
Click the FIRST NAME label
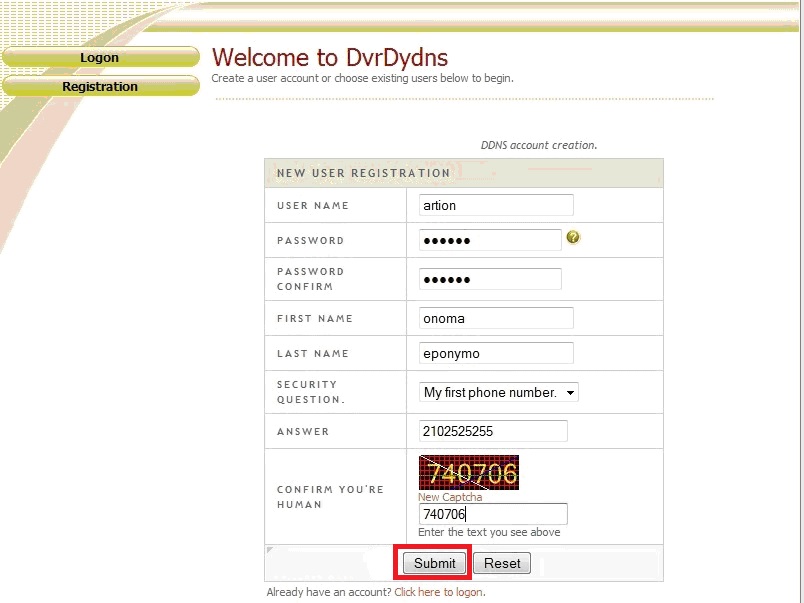coord(315,318)
